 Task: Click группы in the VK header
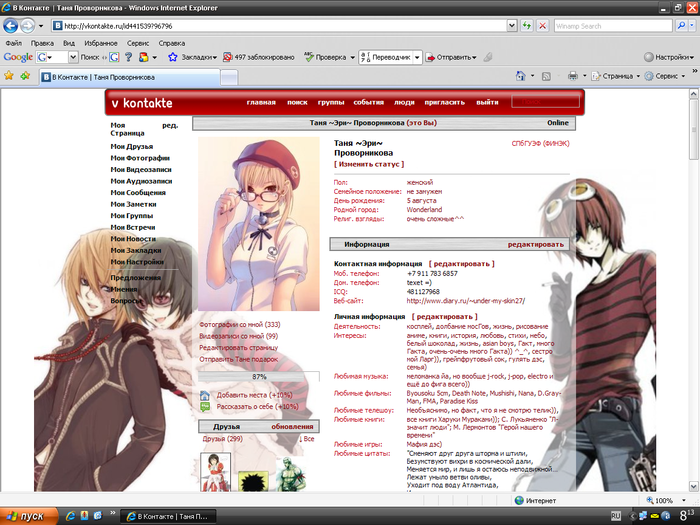click(331, 102)
